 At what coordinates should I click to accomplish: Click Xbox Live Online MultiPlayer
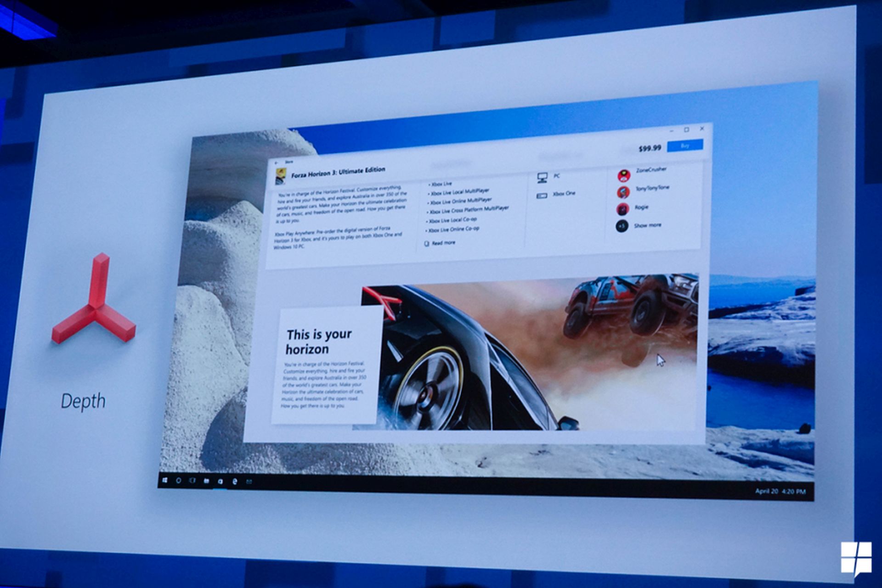point(460,201)
